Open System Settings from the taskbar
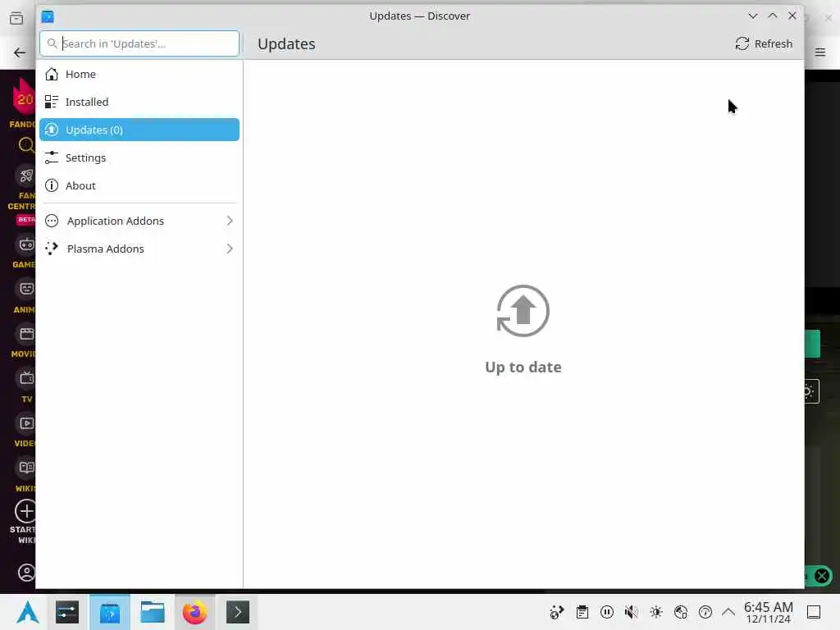 point(67,612)
